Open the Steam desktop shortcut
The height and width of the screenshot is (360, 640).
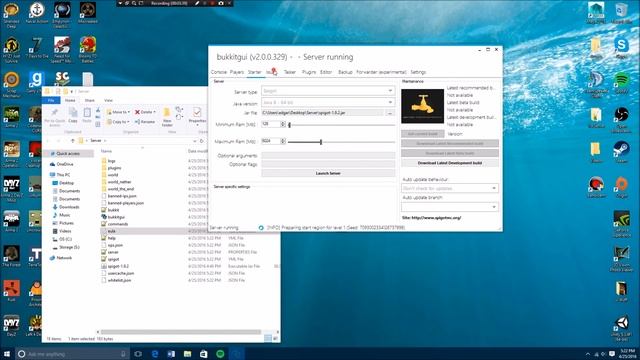621,152
